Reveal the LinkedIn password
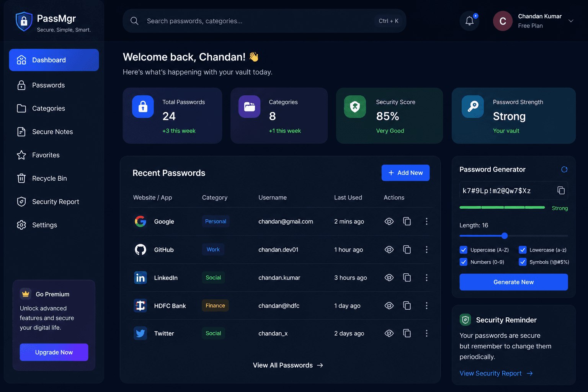 [x=389, y=278]
